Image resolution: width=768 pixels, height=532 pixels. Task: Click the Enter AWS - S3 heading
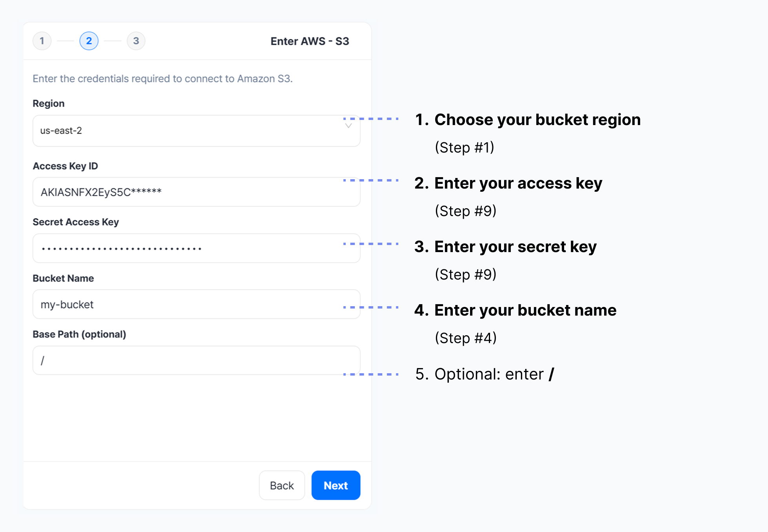tap(309, 41)
